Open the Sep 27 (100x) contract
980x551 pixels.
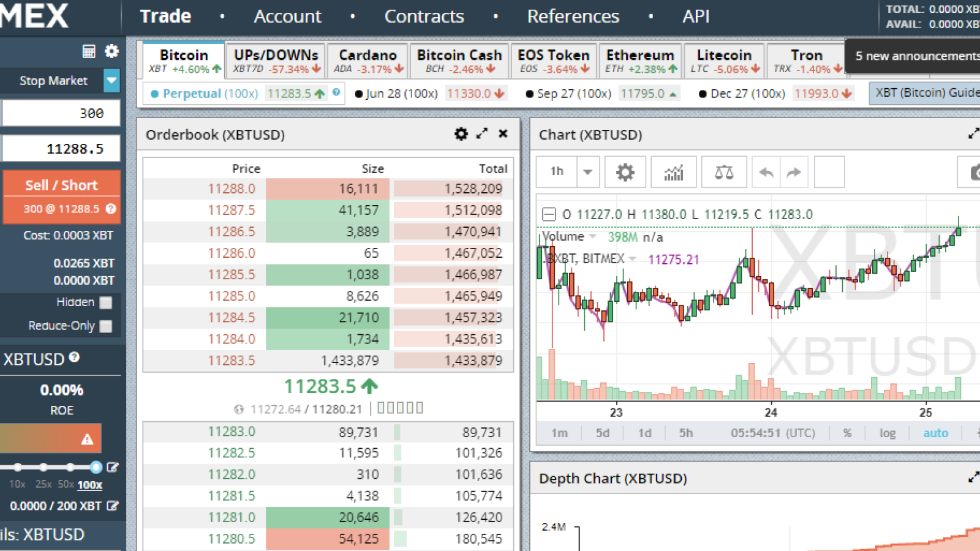[x=568, y=94]
